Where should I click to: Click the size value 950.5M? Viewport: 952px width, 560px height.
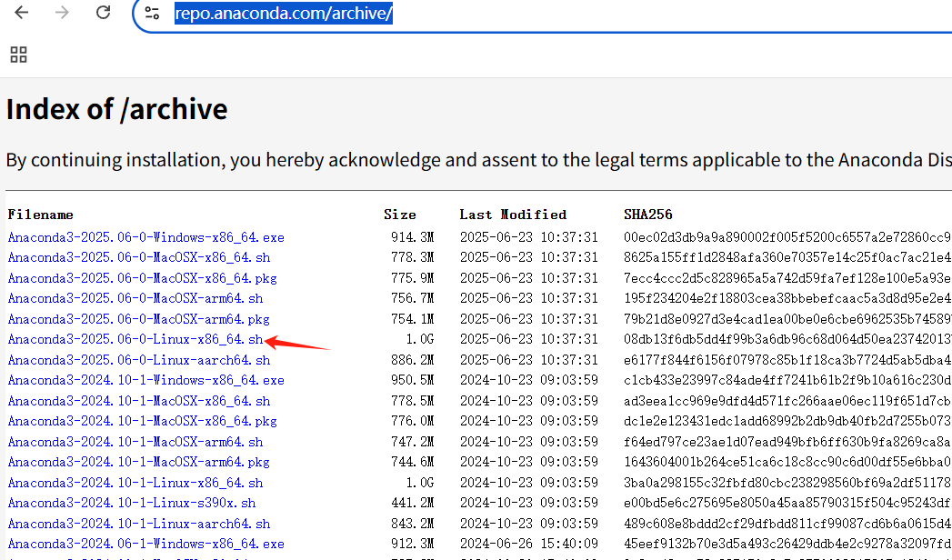pos(412,380)
